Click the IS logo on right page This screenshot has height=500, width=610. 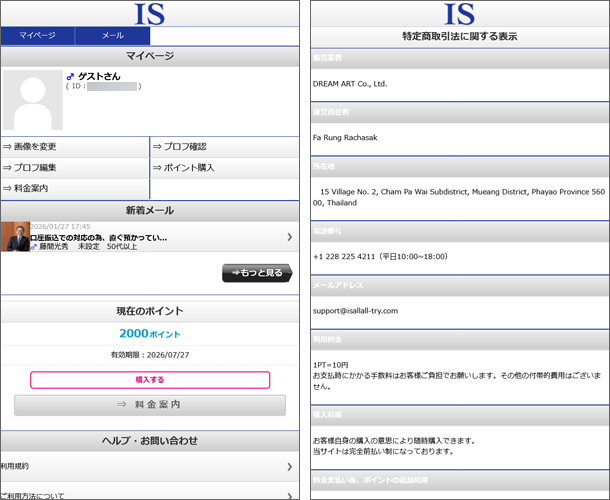(x=459, y=14)
